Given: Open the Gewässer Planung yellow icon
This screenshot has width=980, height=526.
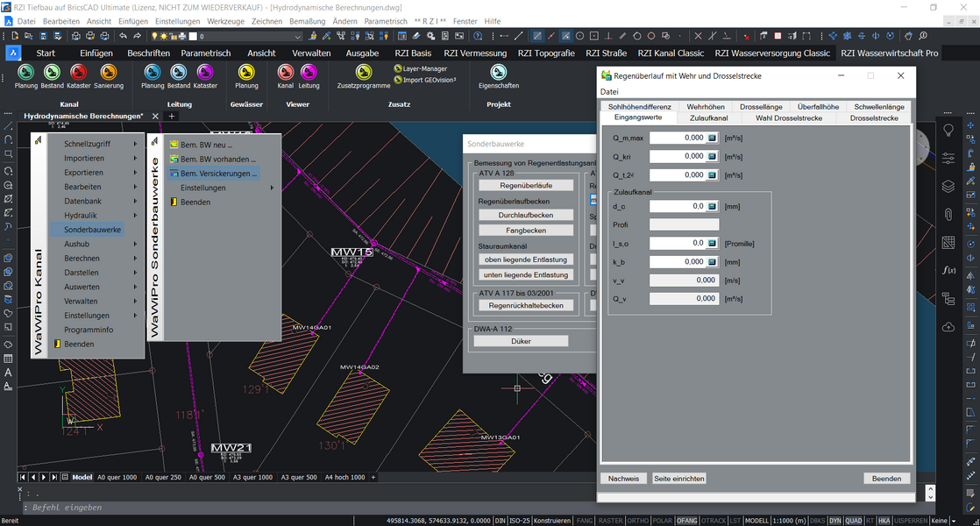Looking at the screenshot, I should [x=246, y=74].
